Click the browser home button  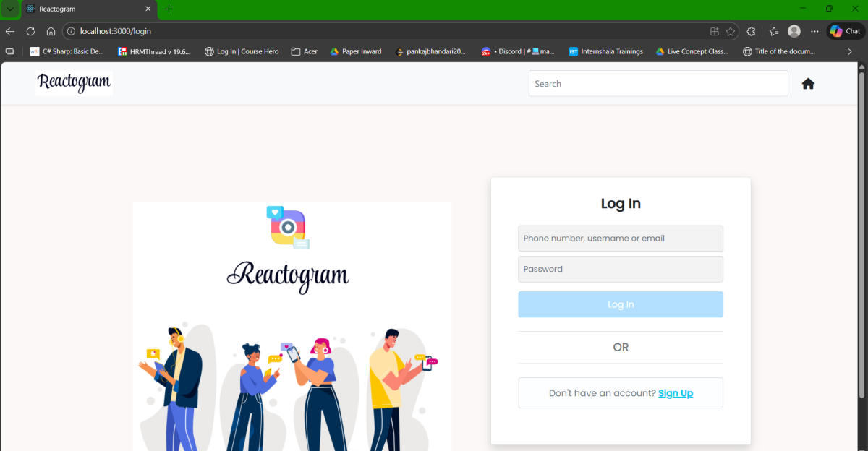51,31
